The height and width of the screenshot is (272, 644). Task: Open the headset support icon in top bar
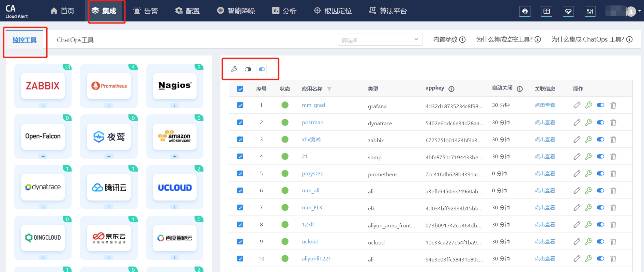(525, 11)
